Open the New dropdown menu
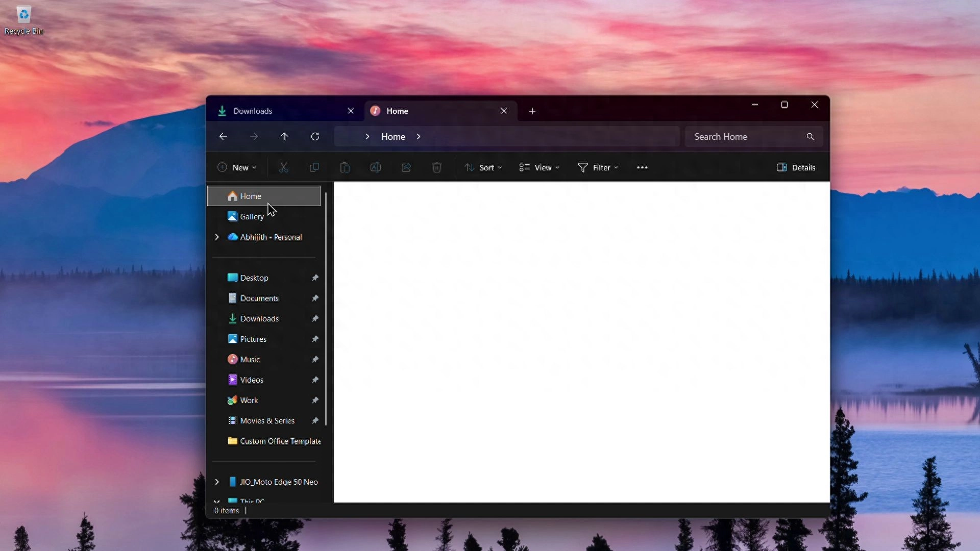 click(x=236, y=167)
